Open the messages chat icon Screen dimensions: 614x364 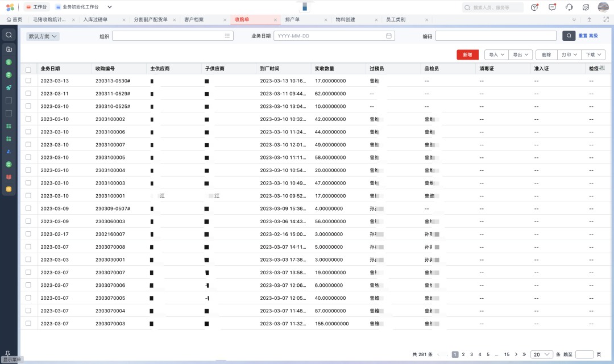click(x=552, y=7)
